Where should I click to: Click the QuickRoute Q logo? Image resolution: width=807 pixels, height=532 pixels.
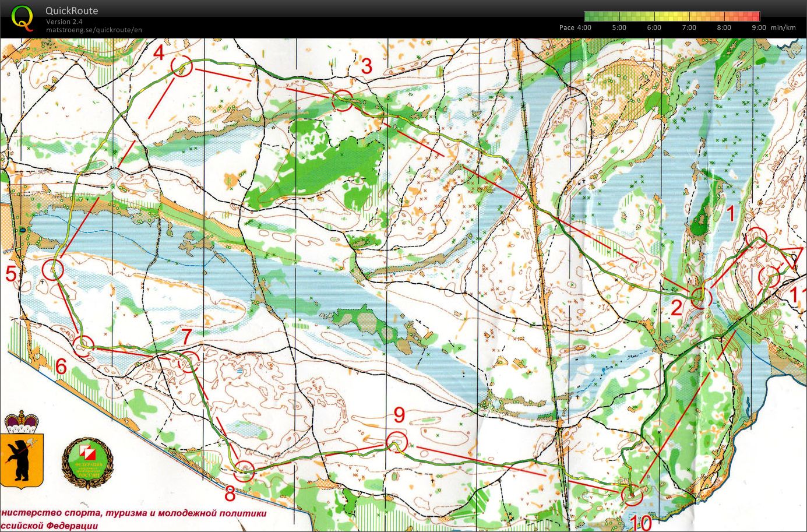point(23,17)
